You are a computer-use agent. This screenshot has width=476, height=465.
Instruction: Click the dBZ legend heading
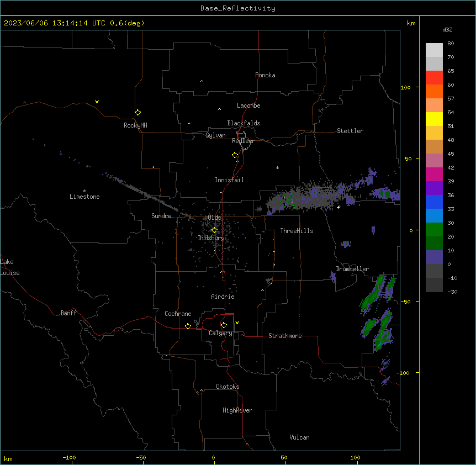click(x=447, y=29)
